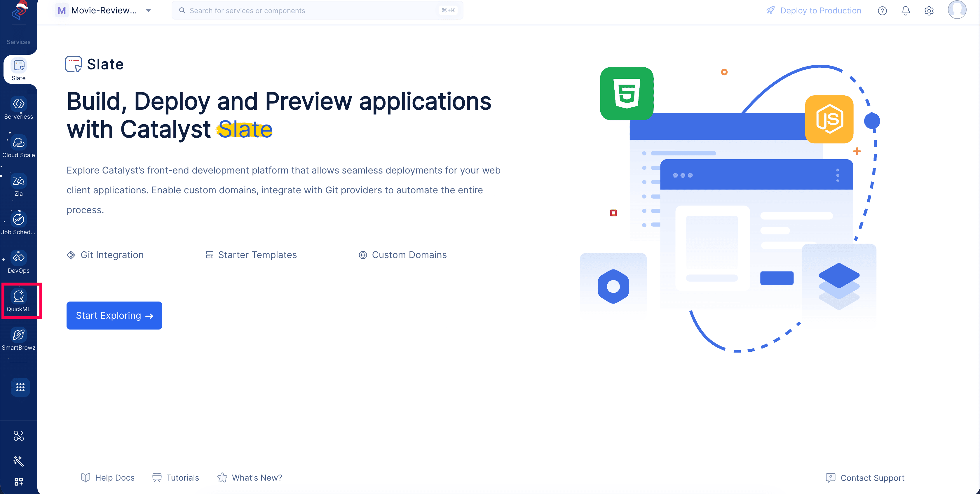Click the Node.js badge in illustration

(x=829, y=119)
